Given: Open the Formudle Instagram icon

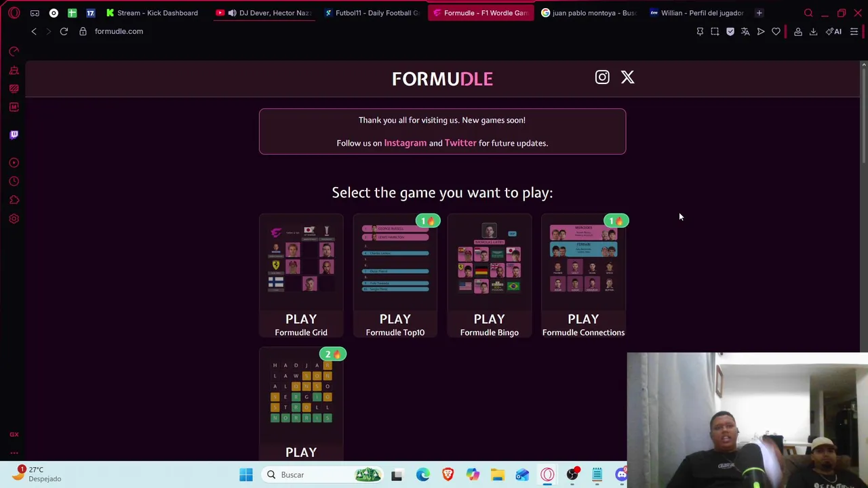Looking at the screenshot, I should coord(602,77).
